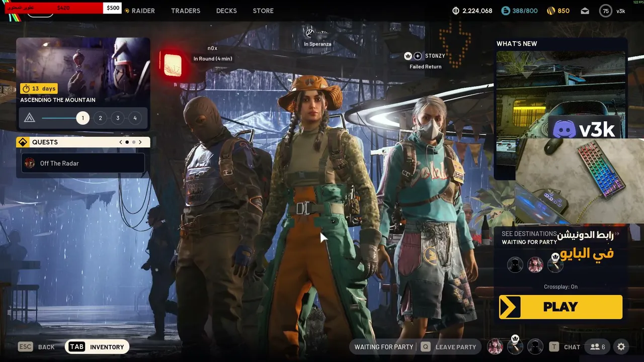Open the Inventory with the TAB button
This screenshot has width=644, height=362.
click(97, 347)
